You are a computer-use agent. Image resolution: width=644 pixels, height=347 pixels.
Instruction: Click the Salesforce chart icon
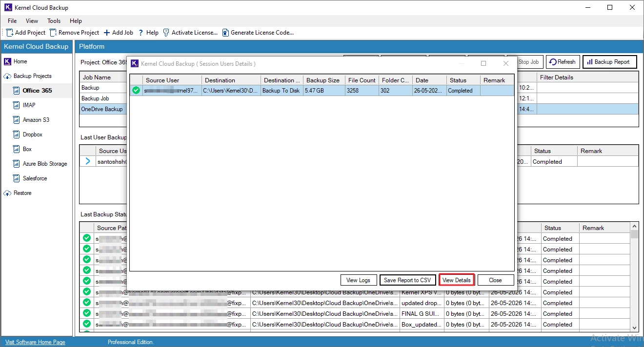(x=16, y=178)
